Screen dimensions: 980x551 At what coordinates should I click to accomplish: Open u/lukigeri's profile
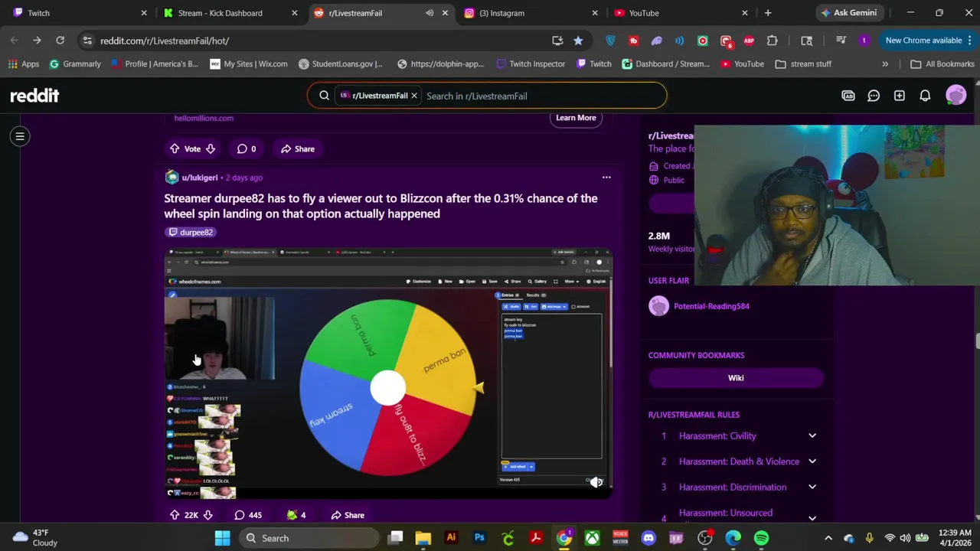point(200,178)
